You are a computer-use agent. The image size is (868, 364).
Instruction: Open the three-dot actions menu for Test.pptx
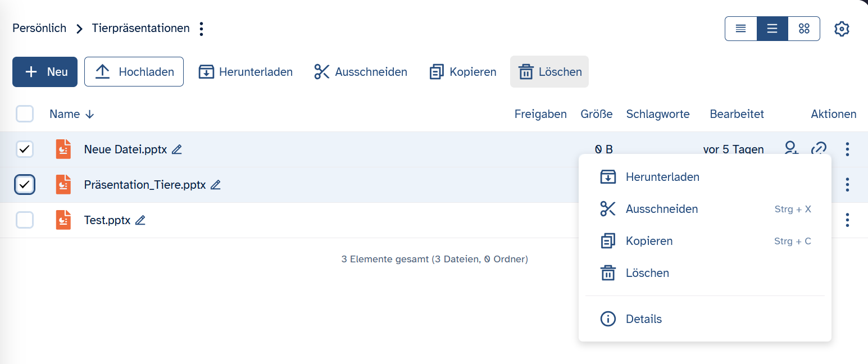tap(847, 220)
